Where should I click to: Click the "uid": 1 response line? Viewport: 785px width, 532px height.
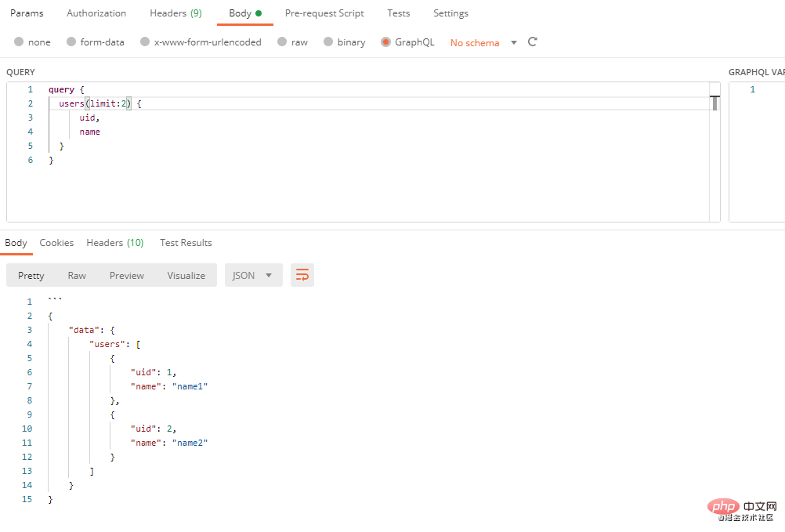(154, 372)
